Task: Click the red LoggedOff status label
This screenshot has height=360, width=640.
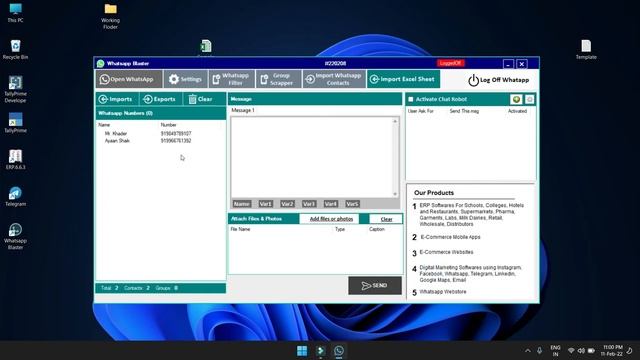Action: [x=451, y=63]
